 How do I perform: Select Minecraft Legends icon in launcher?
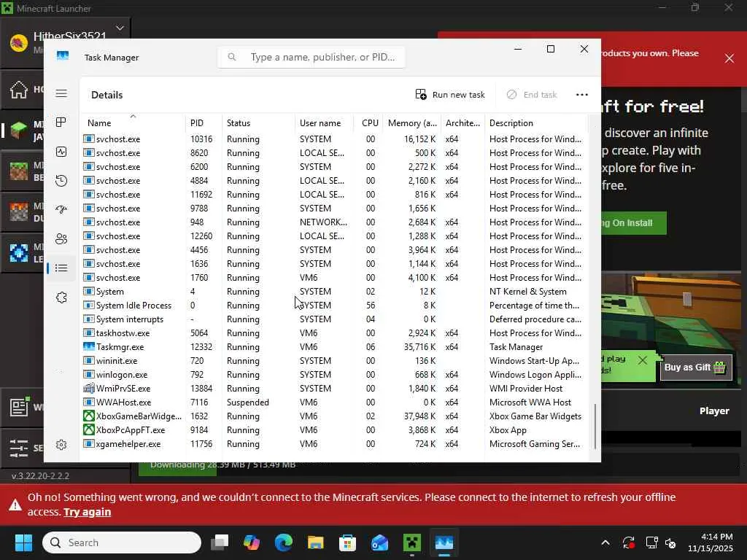(x=19, y=252)
